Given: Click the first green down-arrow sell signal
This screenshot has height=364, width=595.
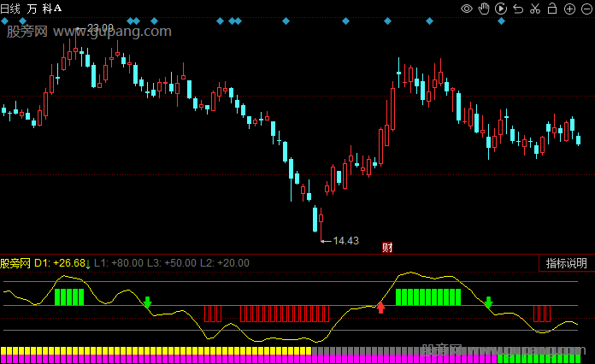Looking at the screenshot, I should (x=147, y=302).
